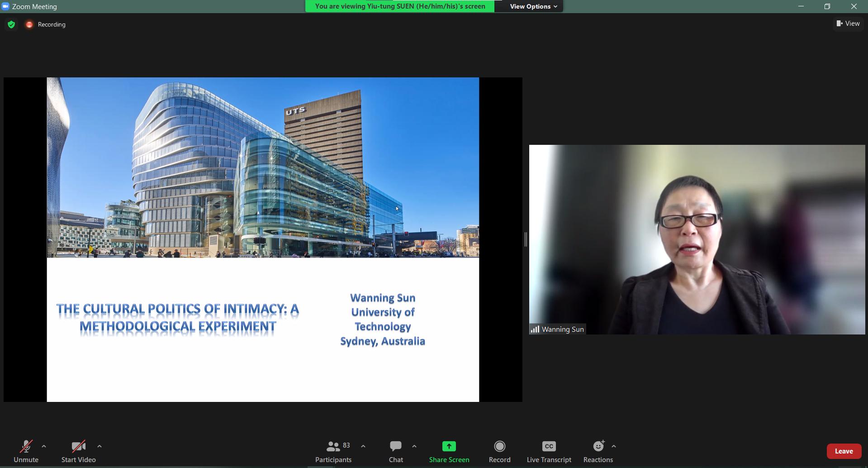Open the Participants panel
This screenshot has height=468, width=868.
pos(334,451)
